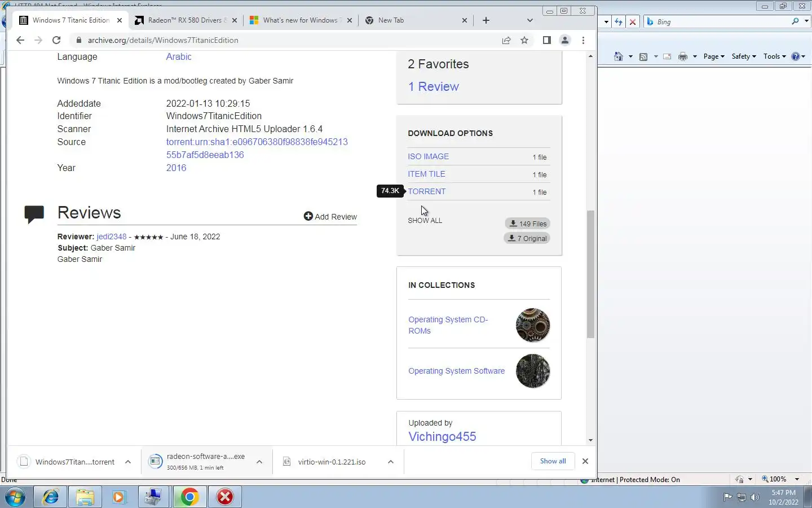Bookmark this page with the star icon

point(524,40)
